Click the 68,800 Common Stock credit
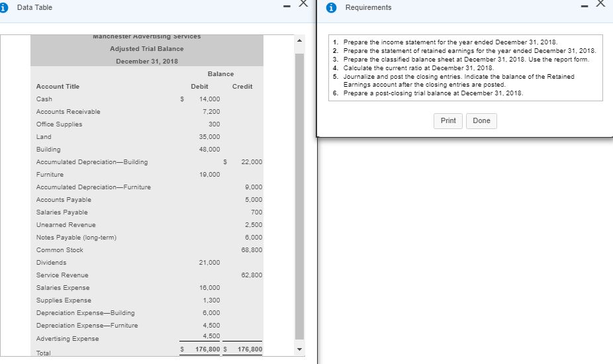The height and width of the screenshot is (364, 613). (x=252, y=250)
